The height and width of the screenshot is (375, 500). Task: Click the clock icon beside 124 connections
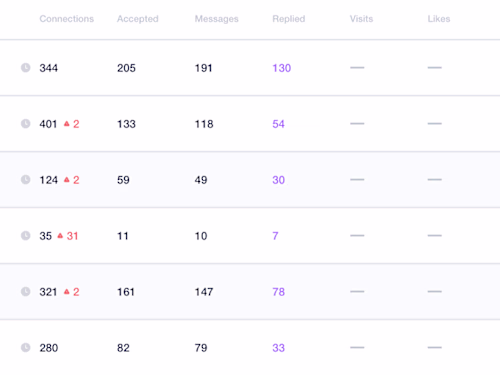coord(25,180)
